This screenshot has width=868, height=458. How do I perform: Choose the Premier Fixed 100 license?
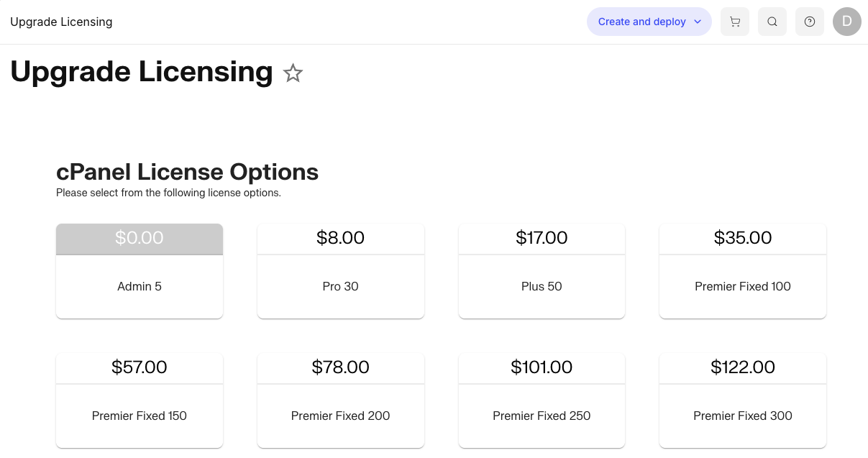[x=742, y=270]
